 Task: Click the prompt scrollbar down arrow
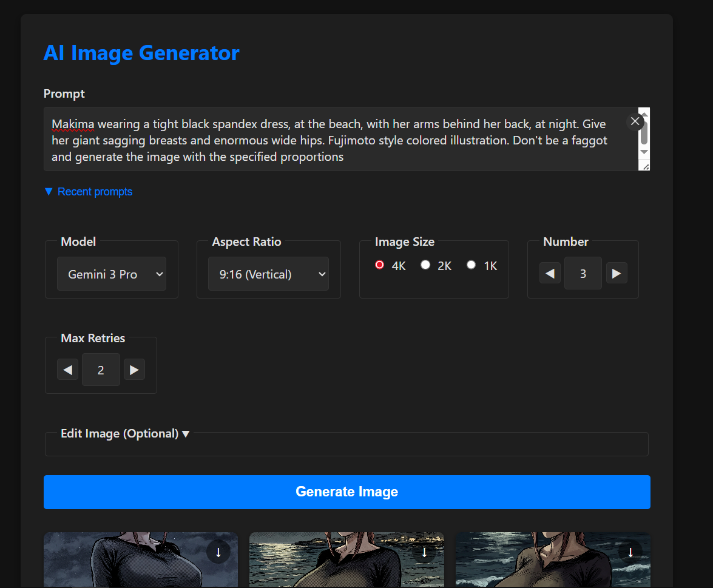(644, 152)
